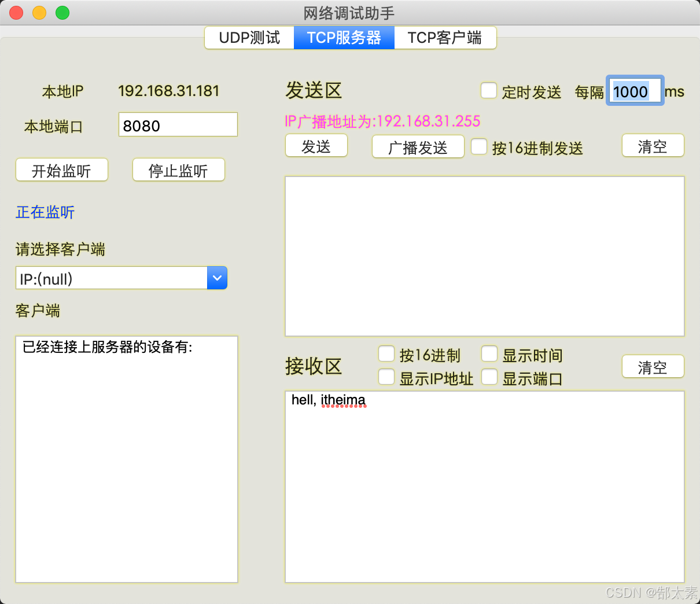This screenshot has height=604, width=700.
Task: Enable the 定时发送 checkbox
Action: tap(489, 90)
